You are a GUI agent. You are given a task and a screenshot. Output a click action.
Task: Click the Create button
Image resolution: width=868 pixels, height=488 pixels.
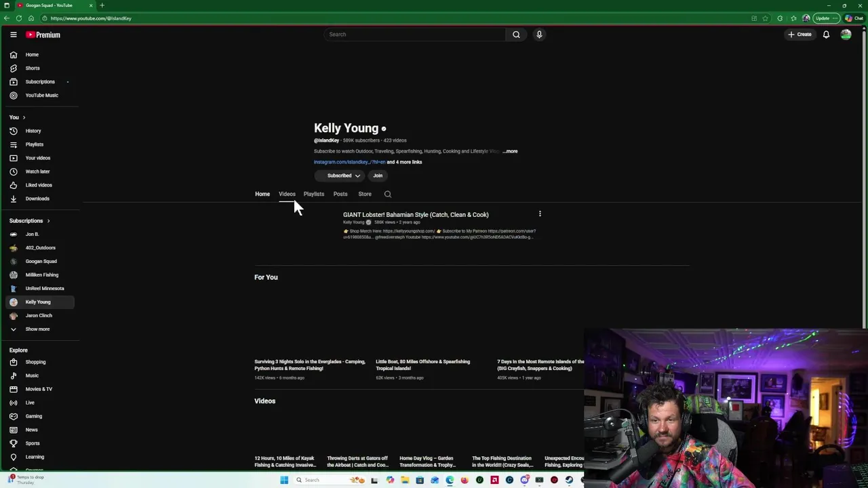800,35
